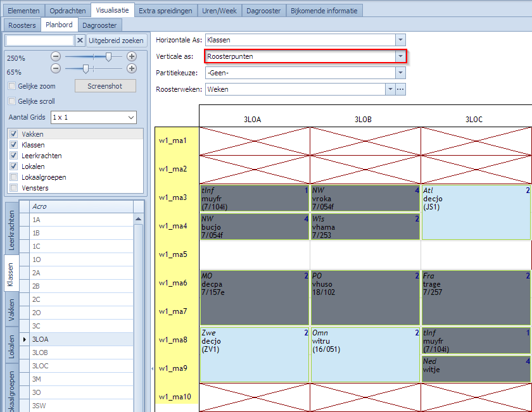Viewport: 532px width, 412px height.
Task: Enable the Vensters checkbox
Action: pos(13,188)
